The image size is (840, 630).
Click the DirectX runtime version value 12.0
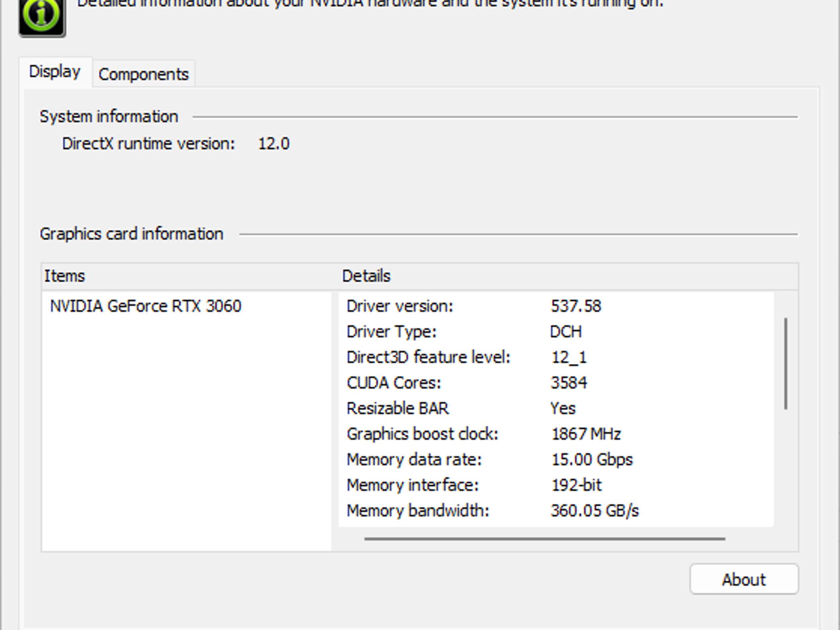[x=274, y=144]
